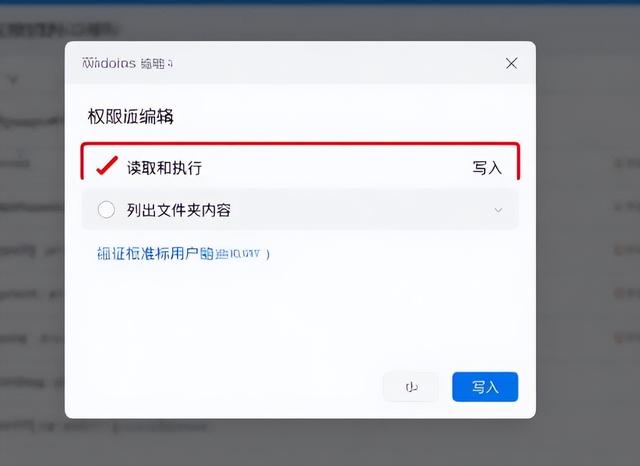
Task: Click the blurred bottom row behind the dialog
Action: pyautogui.click(x=103, y=427)
